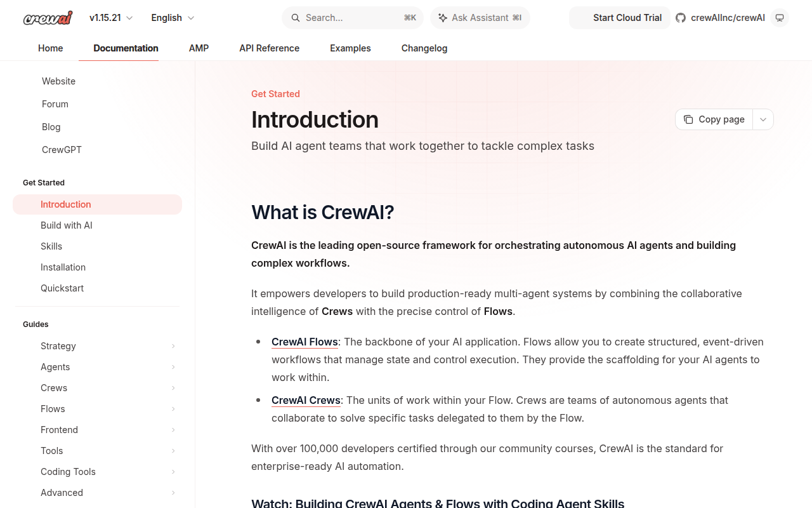Image resolution: width=812 pixels, height=508 pixels.
Task: Expand the Strategy section chevron
Action: coord(173,346)
